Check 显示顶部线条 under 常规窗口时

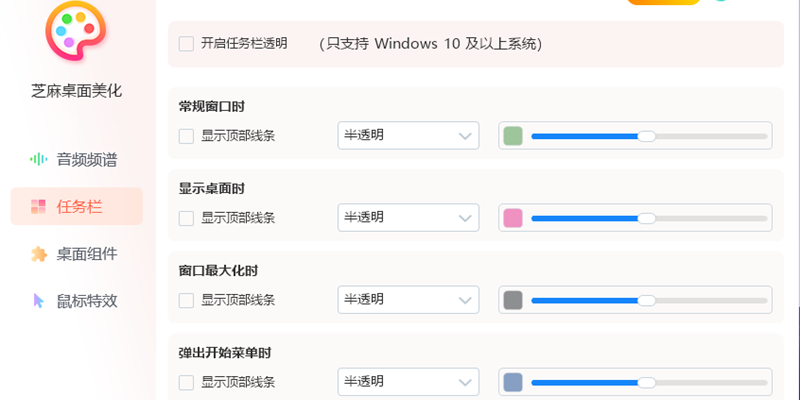point(186,136)
